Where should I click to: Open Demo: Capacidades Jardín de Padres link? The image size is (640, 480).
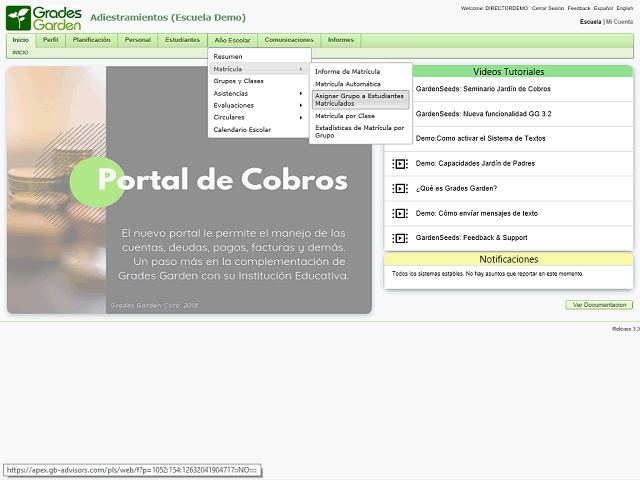[475, 164]
